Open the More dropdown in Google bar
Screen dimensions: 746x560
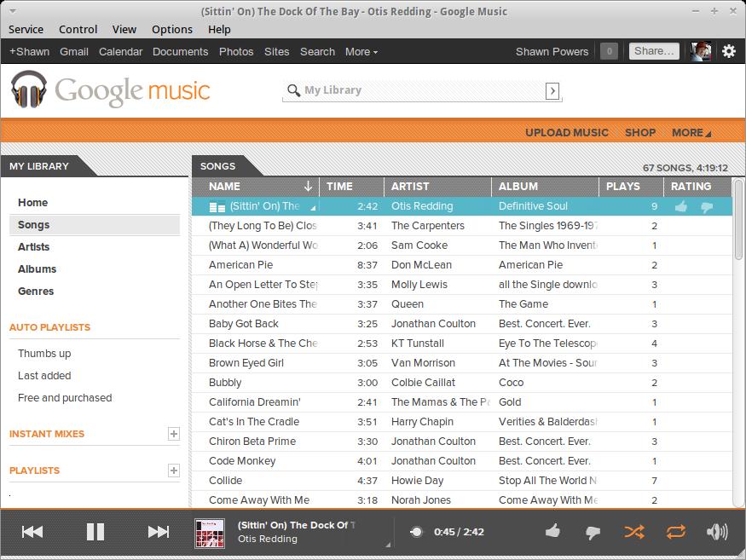(361, 51)
